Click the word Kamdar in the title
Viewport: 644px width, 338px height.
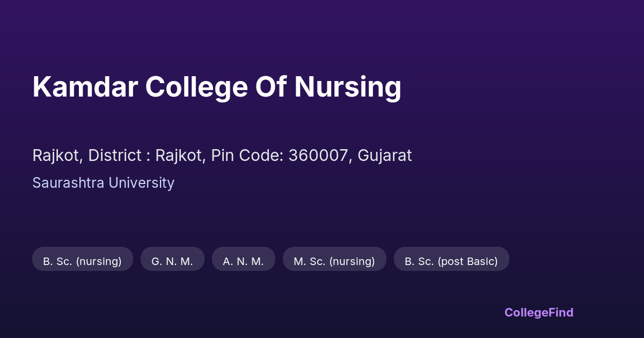pyautogui.click(x=85, y=86)
